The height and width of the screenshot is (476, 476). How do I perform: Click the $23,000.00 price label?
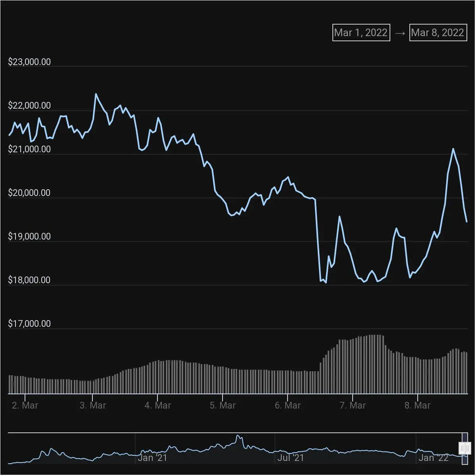point(29,62)
